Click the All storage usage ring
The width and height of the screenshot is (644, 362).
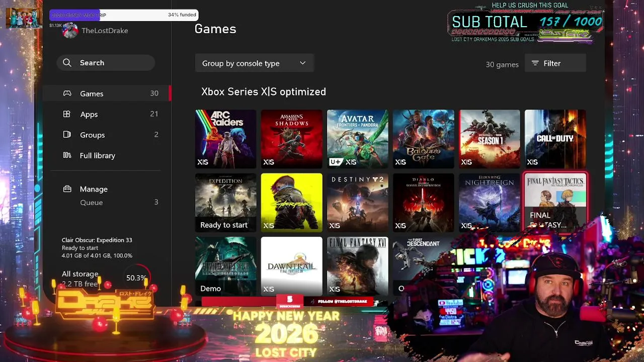[x=136, y=278]
